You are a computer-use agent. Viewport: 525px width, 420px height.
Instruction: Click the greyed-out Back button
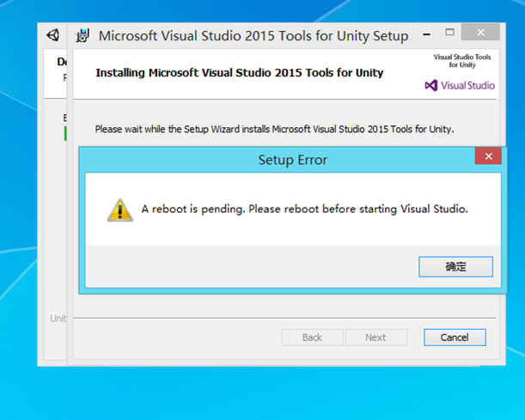click(312, 338)
